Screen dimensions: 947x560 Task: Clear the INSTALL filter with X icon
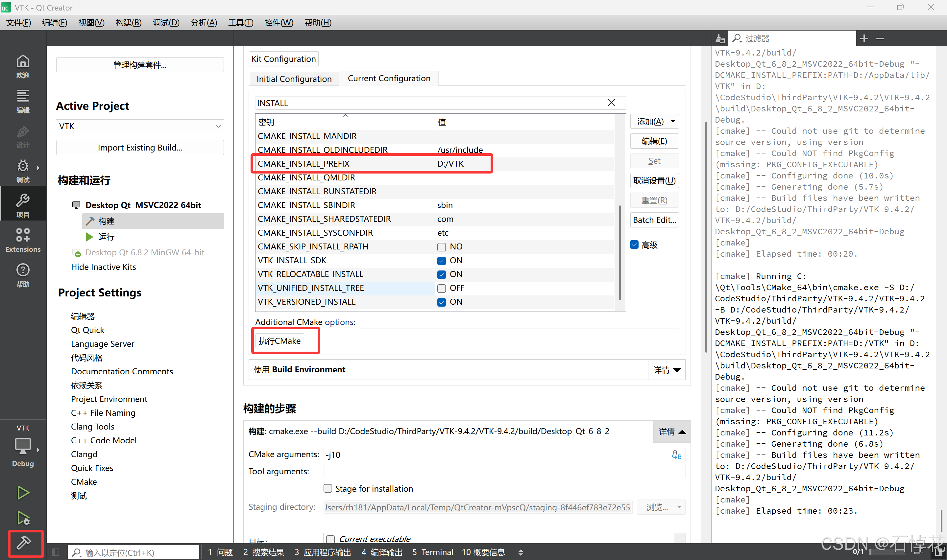pos(611,103)
